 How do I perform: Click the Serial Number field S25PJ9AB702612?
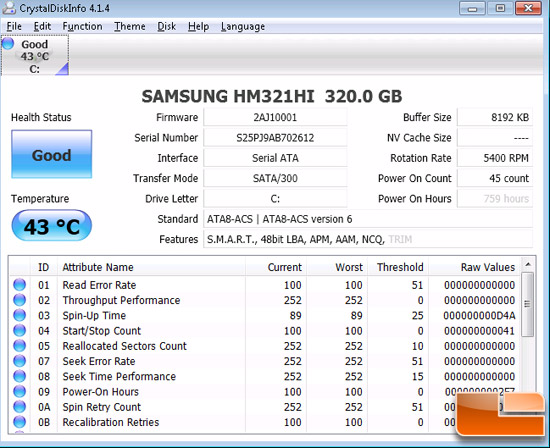[275, 138]
